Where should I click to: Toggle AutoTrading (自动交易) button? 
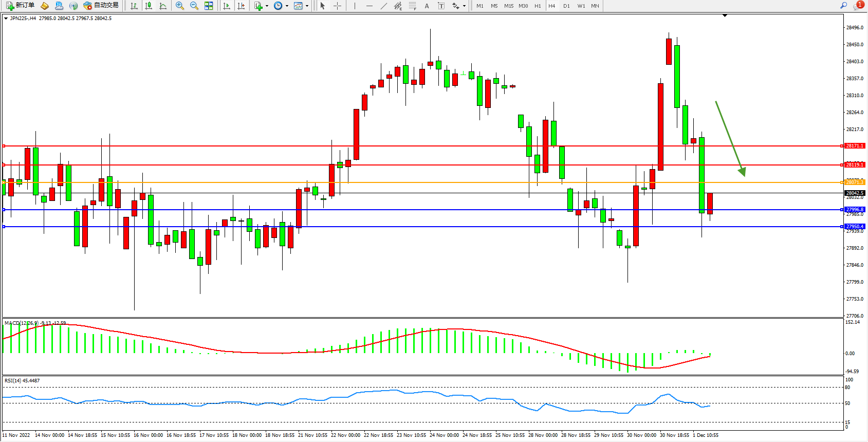[101, 6]
